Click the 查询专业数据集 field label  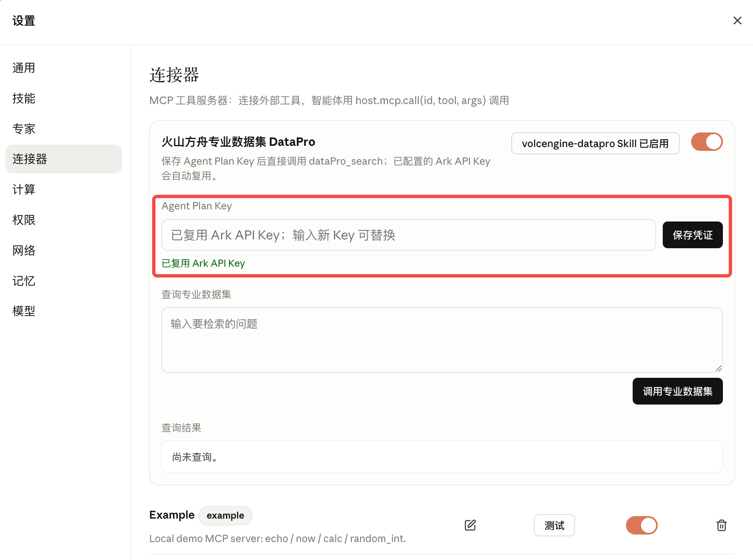pyautogui.click(x=196, y=295)
